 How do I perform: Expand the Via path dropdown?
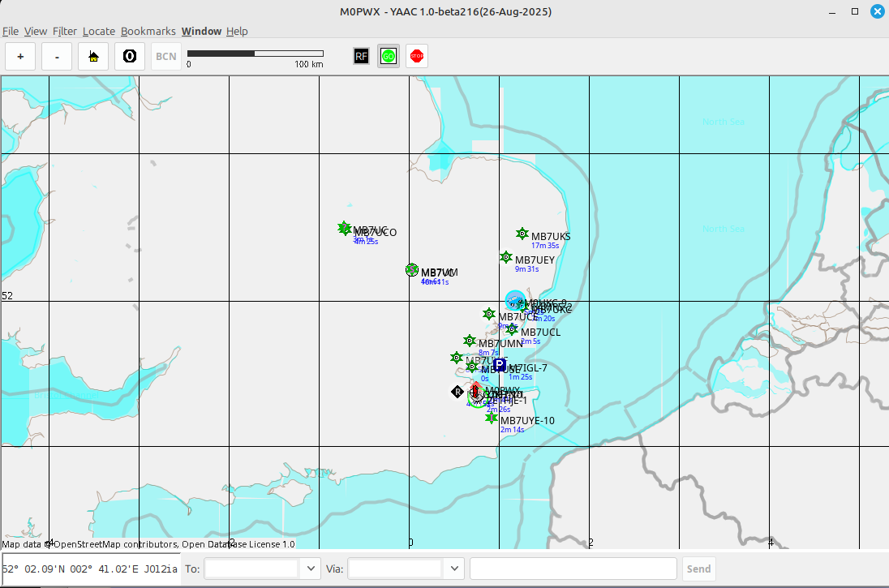pos(453,569)
